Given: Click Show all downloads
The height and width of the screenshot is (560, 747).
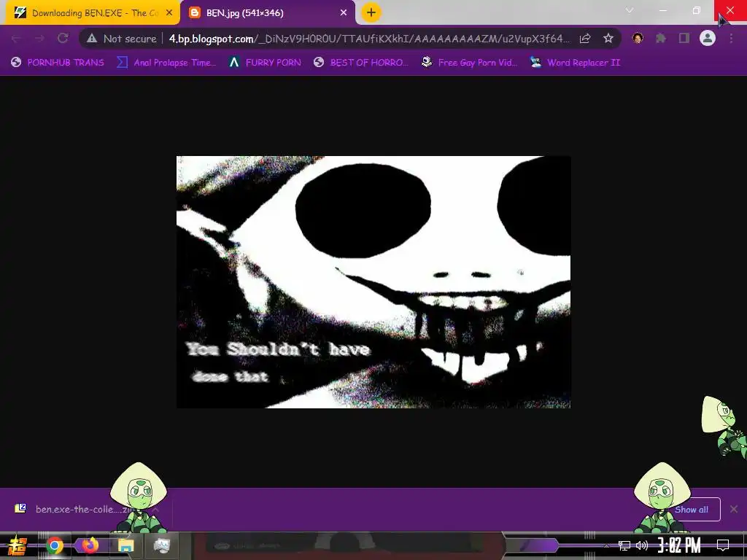Looking at the screenshot, I should [692, 510].
